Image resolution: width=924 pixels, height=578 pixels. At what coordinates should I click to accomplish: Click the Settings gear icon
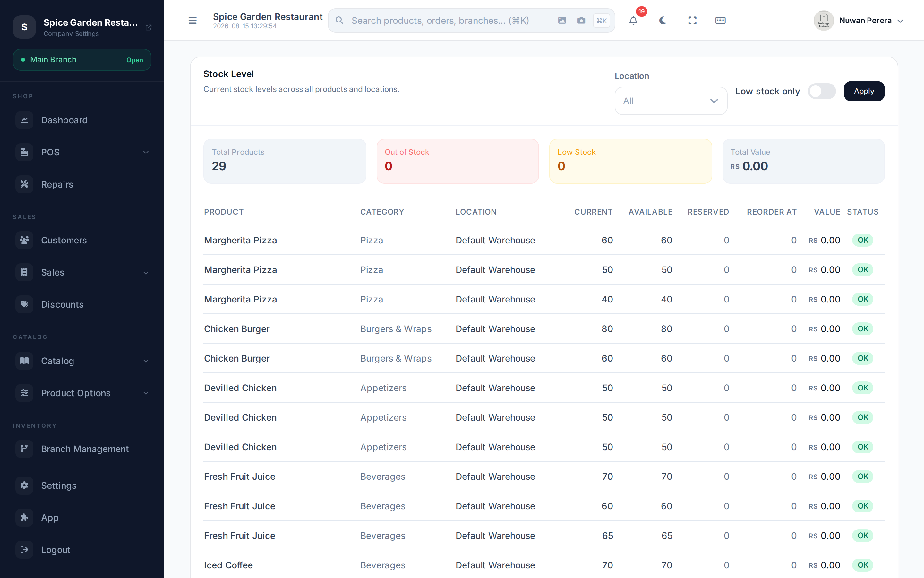pyautogui.click(x=24, y=486)
